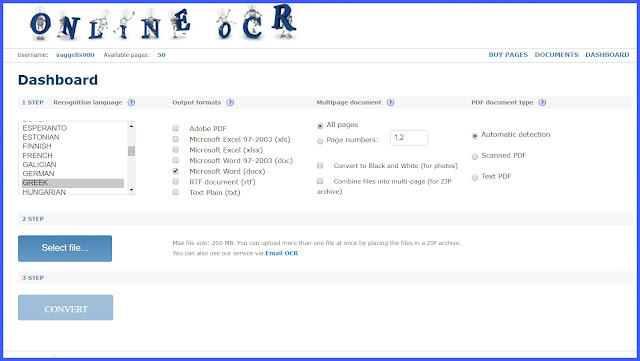Click language list scroll up arrow
This screenshot has width=640, height=361.
[131, 126]
